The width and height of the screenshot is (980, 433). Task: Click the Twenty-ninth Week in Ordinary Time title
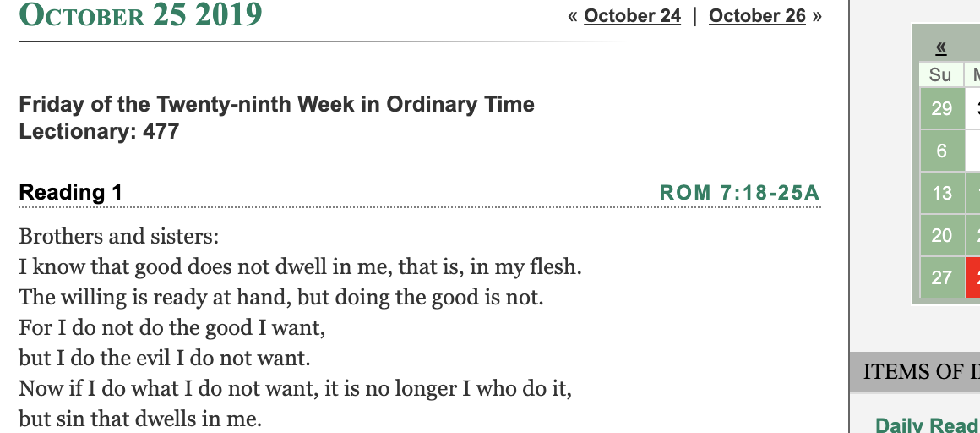[x=276, y=105]
